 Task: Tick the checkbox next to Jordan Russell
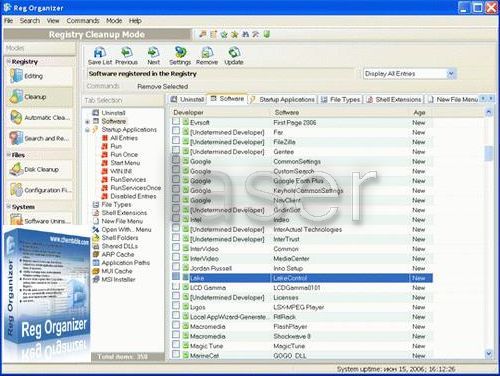tap(176, 267)
